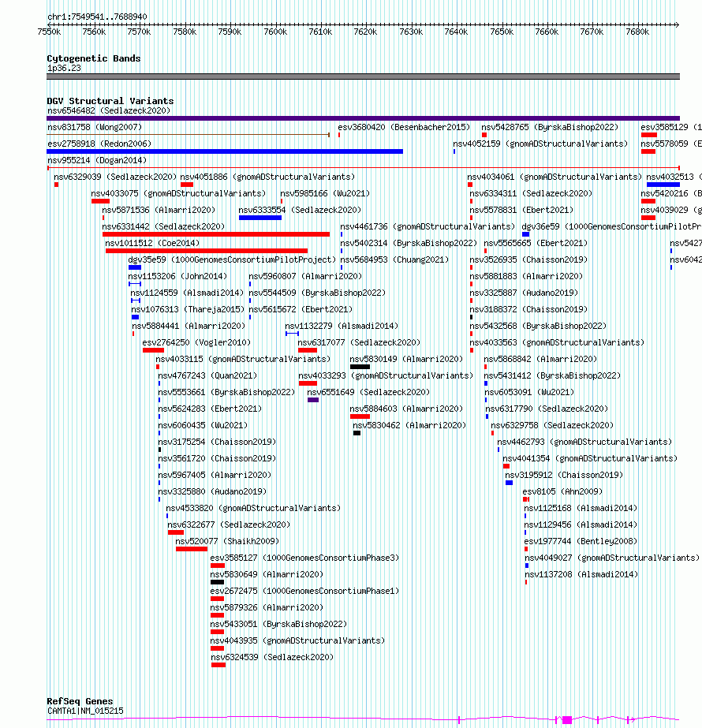
Task: Select the 1p36.23 band label
Action: tap(64, 69)
